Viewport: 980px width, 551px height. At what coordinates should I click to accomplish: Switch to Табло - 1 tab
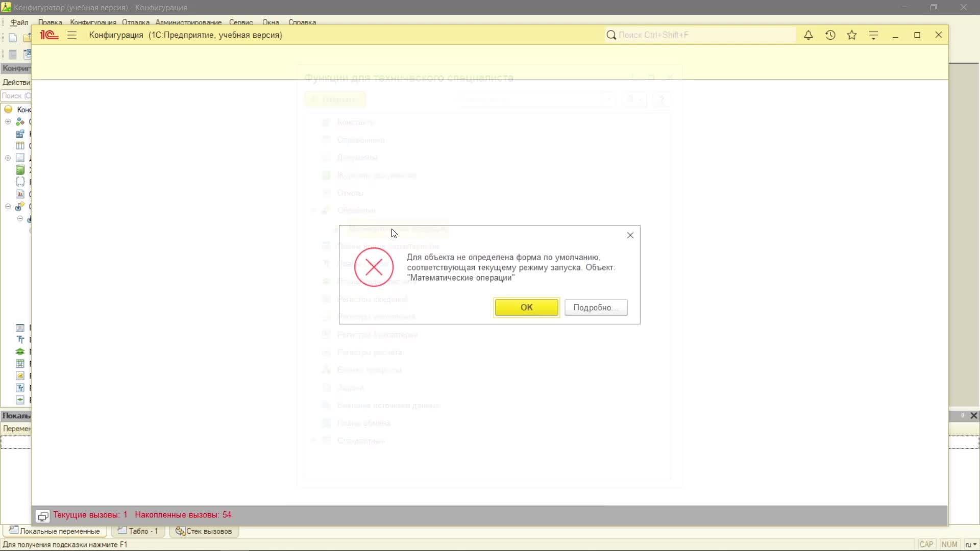(x=138, y=531)
